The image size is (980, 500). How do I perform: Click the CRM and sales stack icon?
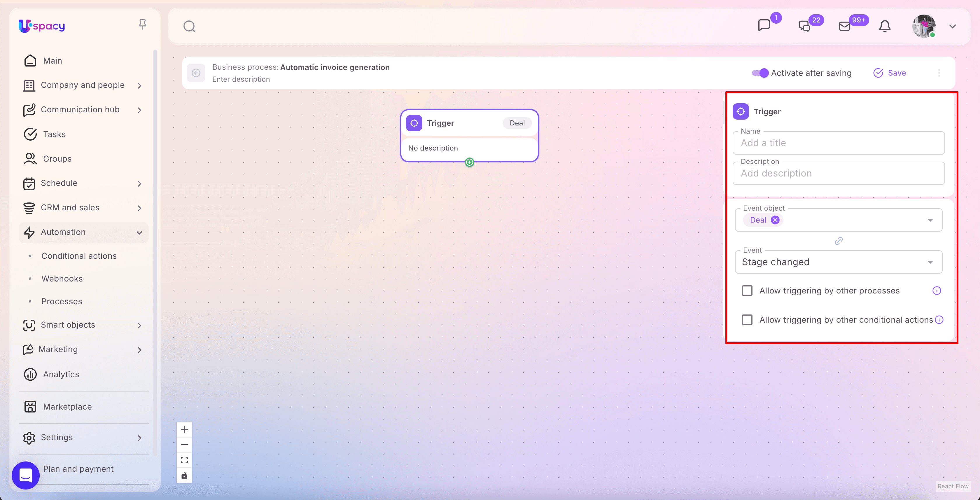[29, 208]
